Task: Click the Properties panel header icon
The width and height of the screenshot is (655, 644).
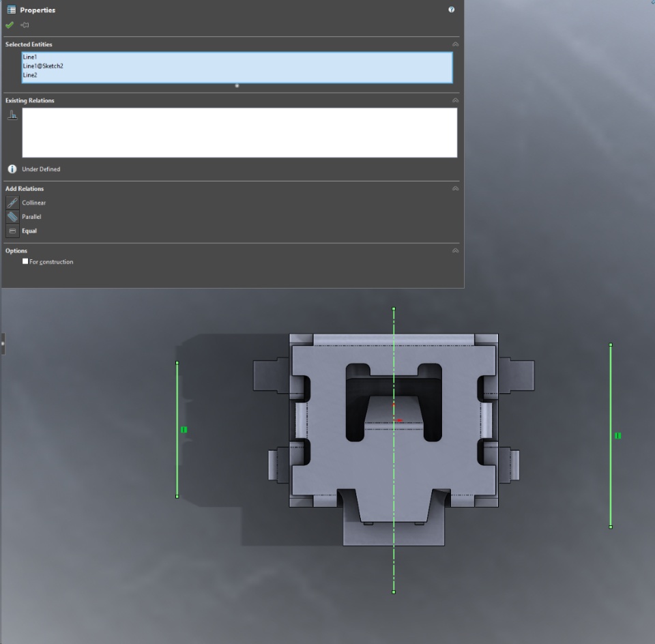Action: point(12,10)
